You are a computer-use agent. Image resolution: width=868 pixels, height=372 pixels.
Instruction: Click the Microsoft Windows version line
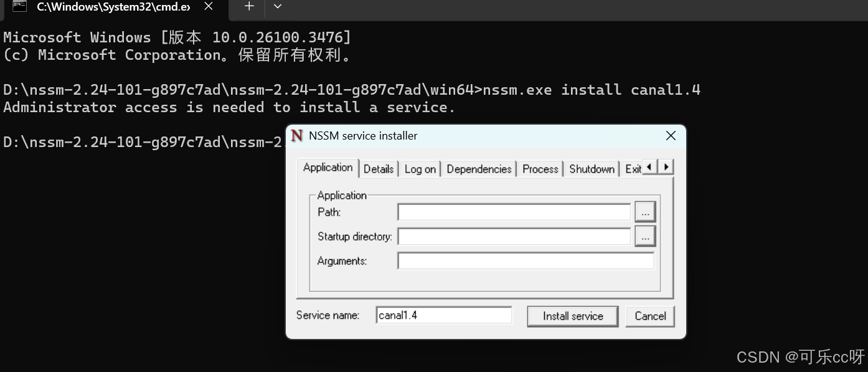tap(177, 37)
